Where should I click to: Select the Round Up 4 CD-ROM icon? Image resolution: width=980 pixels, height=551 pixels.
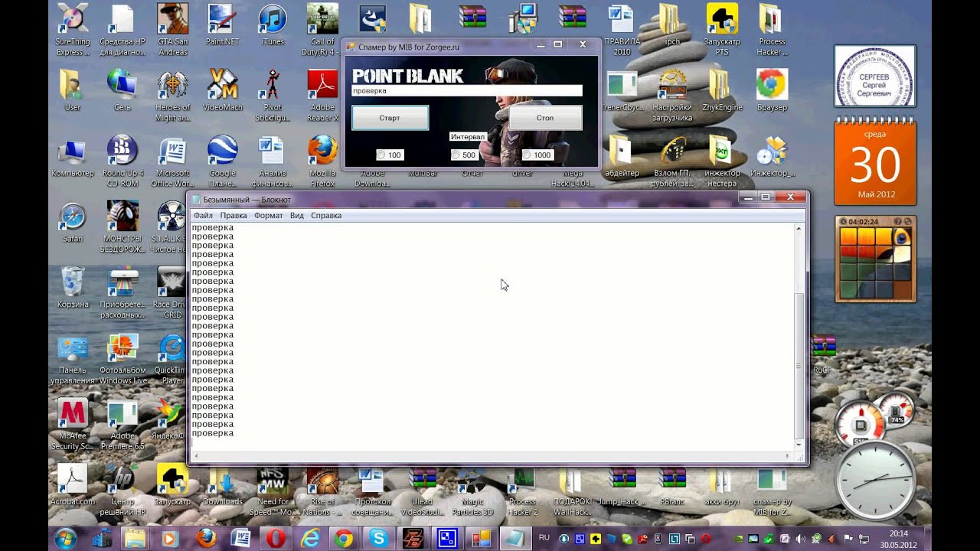click(122, 161)
